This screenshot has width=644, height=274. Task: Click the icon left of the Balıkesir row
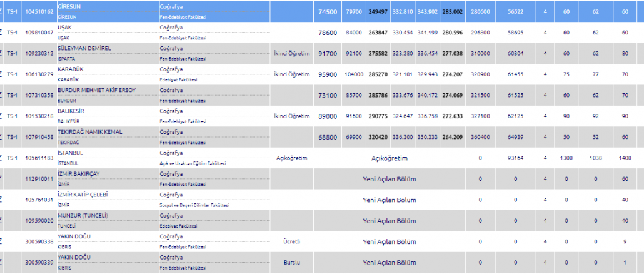2,116
